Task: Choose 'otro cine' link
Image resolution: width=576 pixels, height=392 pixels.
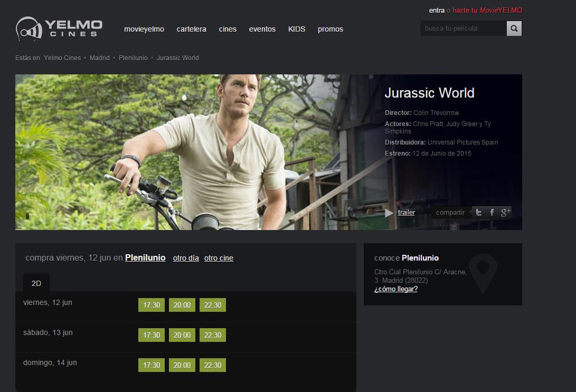Action: 219,258
